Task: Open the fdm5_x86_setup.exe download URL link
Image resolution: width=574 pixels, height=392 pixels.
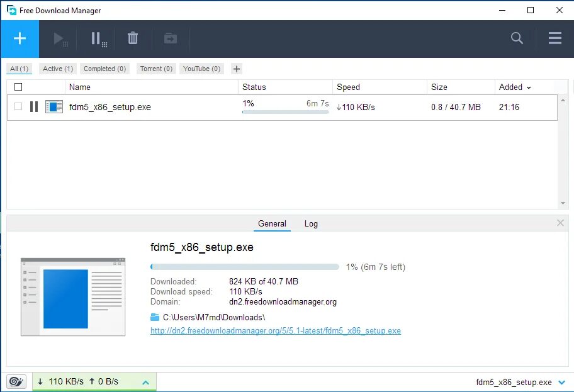Action: click(x=276, y=330)
